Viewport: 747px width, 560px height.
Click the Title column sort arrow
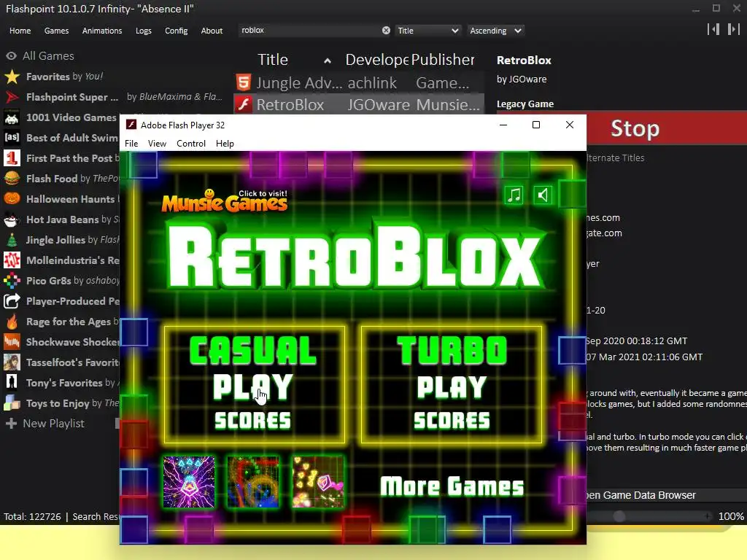pyautogui.click(x=328, y=61)
